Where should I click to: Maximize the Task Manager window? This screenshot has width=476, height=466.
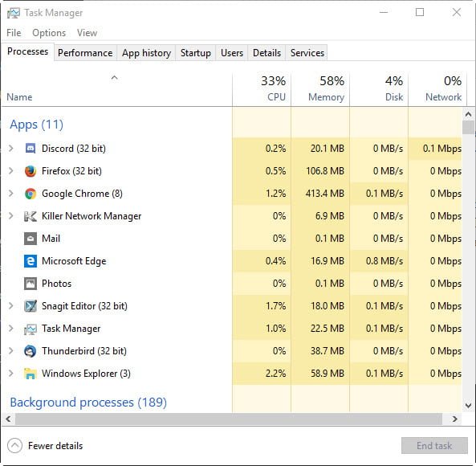point(420,12)
